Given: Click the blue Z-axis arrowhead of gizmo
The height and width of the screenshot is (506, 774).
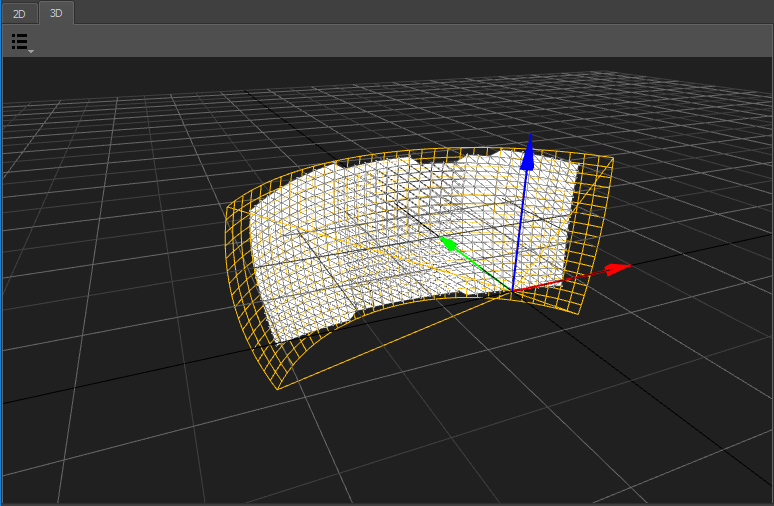Looking at the screenshot, I should point(529,150).
